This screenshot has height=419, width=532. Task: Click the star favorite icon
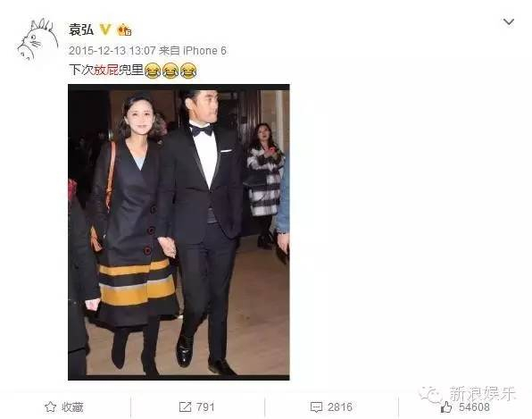click(x=51, y=406)
